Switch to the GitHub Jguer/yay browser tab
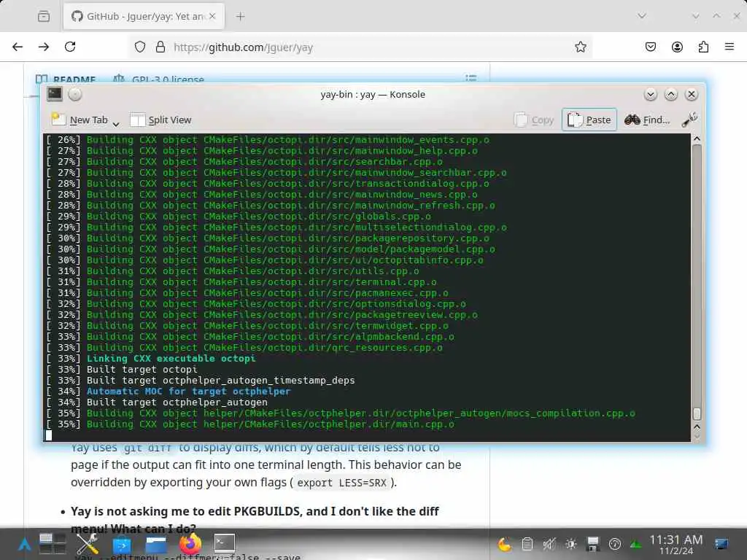Viewport: 747px width, 560px height. coord(144,16)
